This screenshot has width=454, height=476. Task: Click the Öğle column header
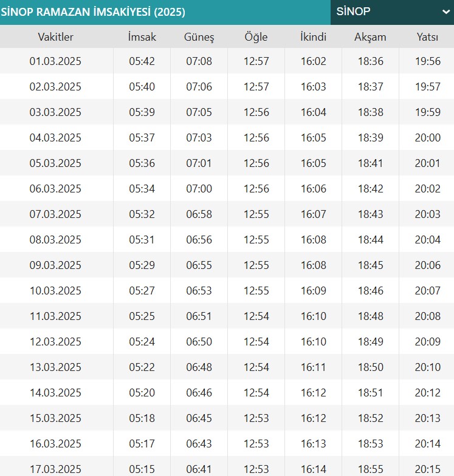click(256, 38)
